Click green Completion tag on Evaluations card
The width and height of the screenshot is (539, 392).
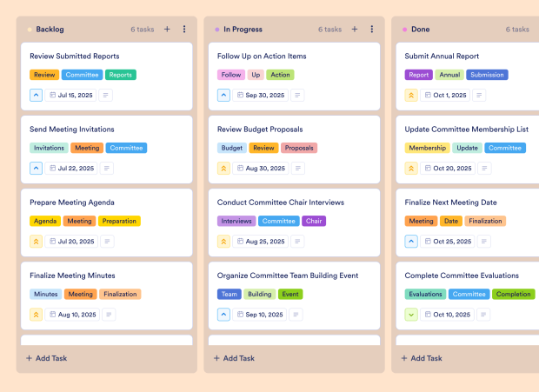513,294
